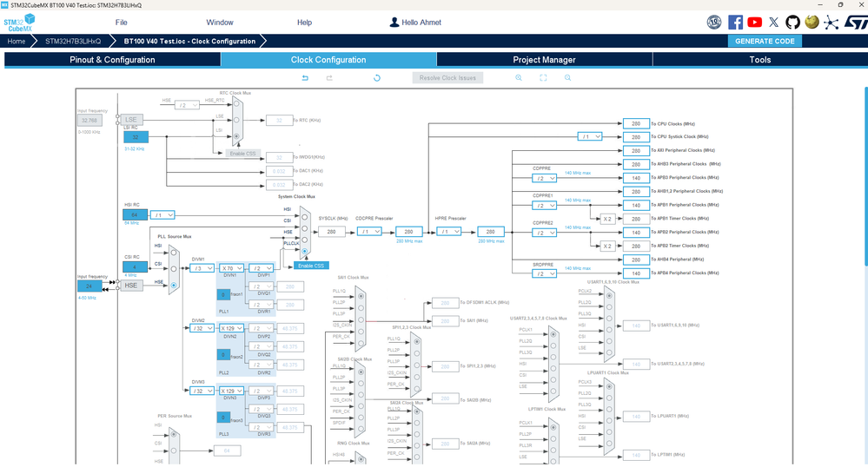Click the SYSCLK (MHz) 280 field

coord(331,232)
